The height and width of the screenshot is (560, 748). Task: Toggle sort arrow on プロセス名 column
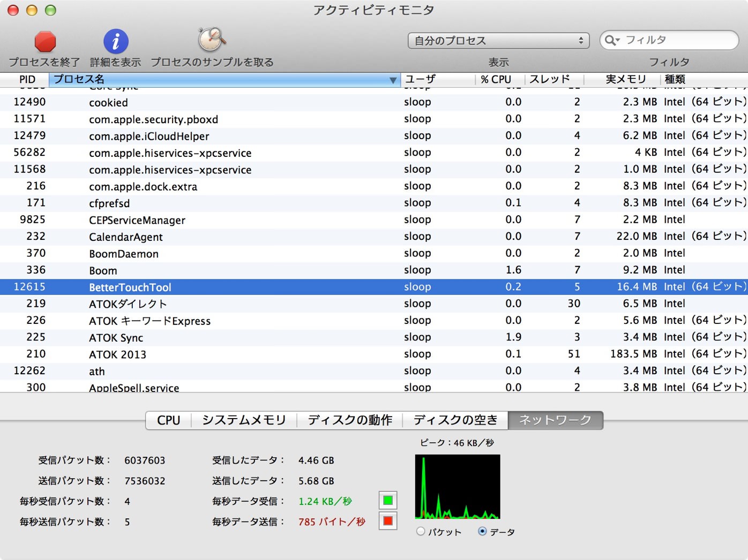(393, 80)
